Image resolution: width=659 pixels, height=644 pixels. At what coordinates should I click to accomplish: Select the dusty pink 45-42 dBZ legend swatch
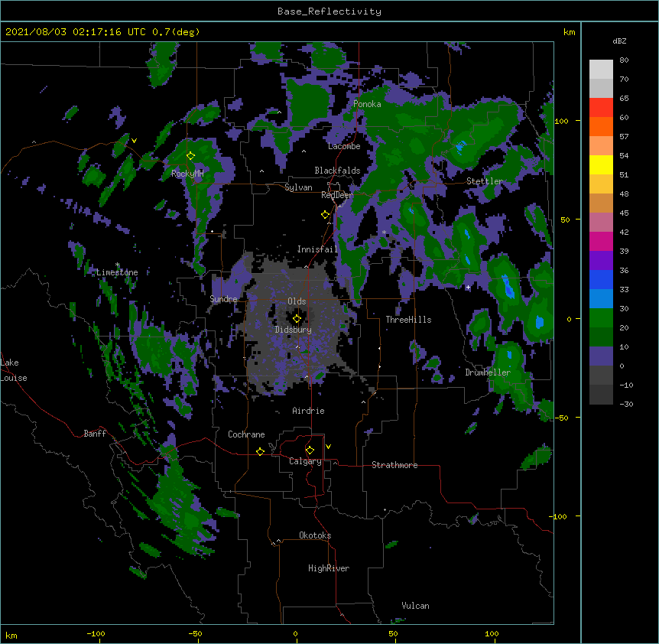tap(601, 222)
